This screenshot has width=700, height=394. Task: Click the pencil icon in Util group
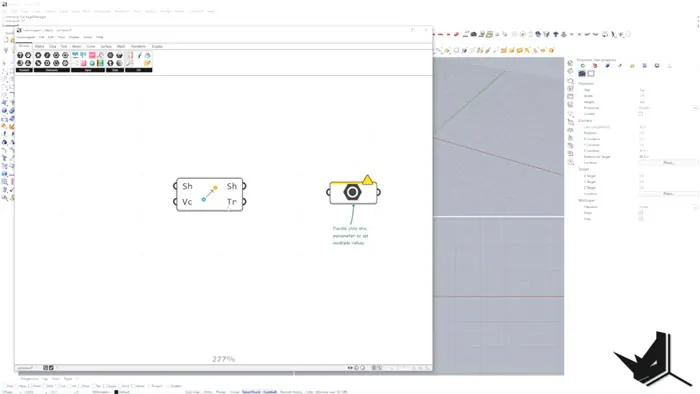tap(139, 55)
